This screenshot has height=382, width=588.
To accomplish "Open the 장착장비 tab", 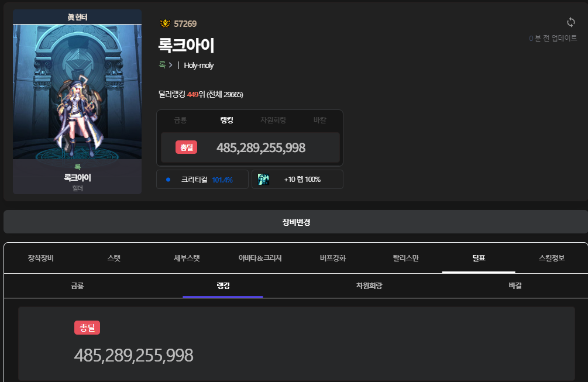I will click(40, 258).
